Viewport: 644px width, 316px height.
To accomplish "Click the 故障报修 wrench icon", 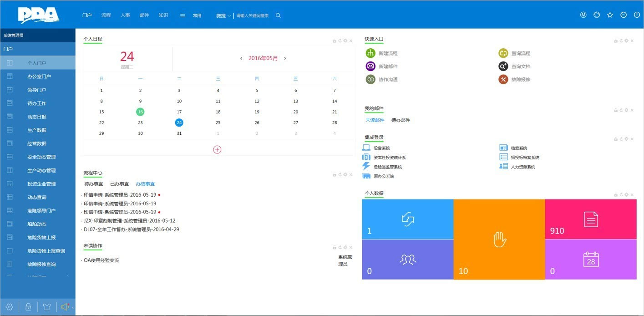I will 503,80.
